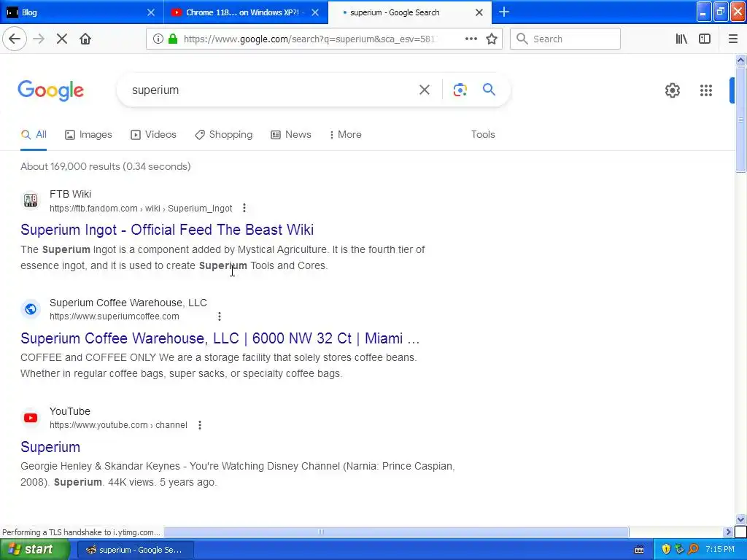Viewport: 747px width, 560px height.
Task: Switch to Shopping results
Action: (x=223, y=135)
